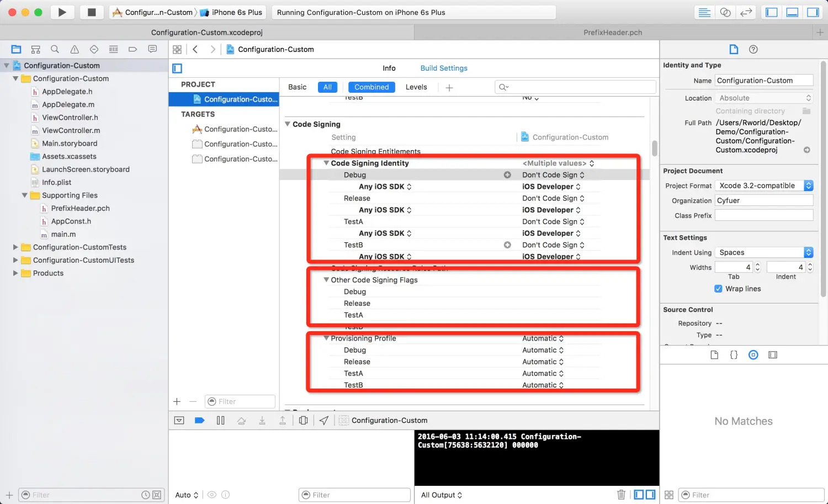The image size is (828, 504).
Task: Switch to the Info tab
Action: [x=389, y=68]
